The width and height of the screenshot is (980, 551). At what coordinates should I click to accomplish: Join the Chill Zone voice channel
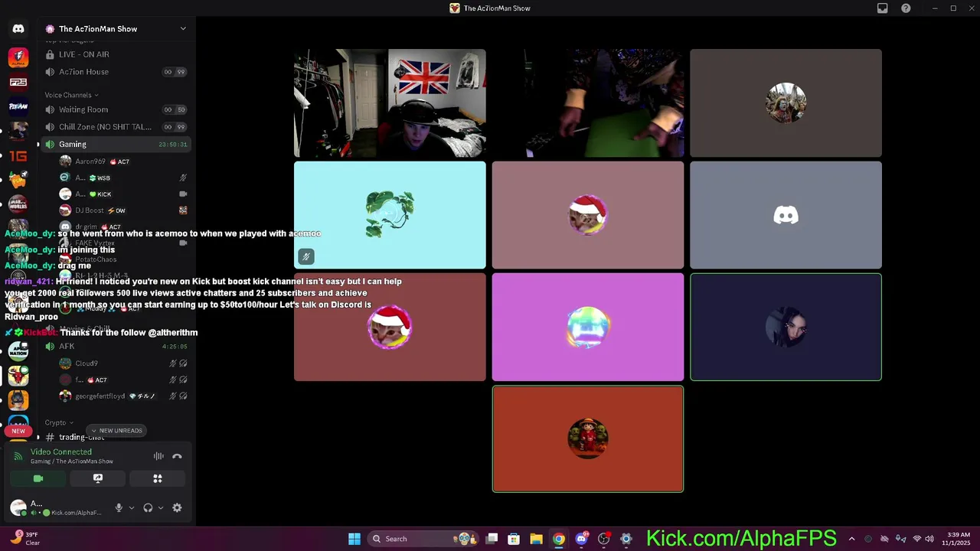click(x=115, y=127)
